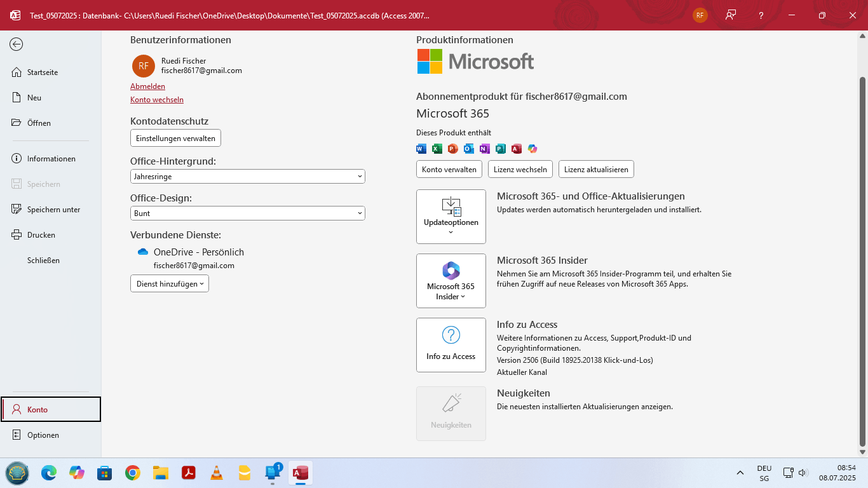Click the back arrow to leave Backstage
This screenshot has width=868, height=488.
pos(17,44)
